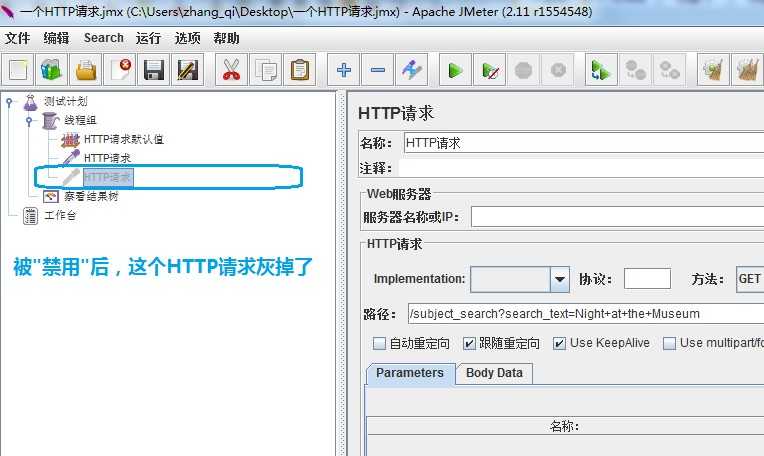Click the 名称 column header in parameters table
The width and height of the screenshot is (764, 456).
[x=565, y=426]
